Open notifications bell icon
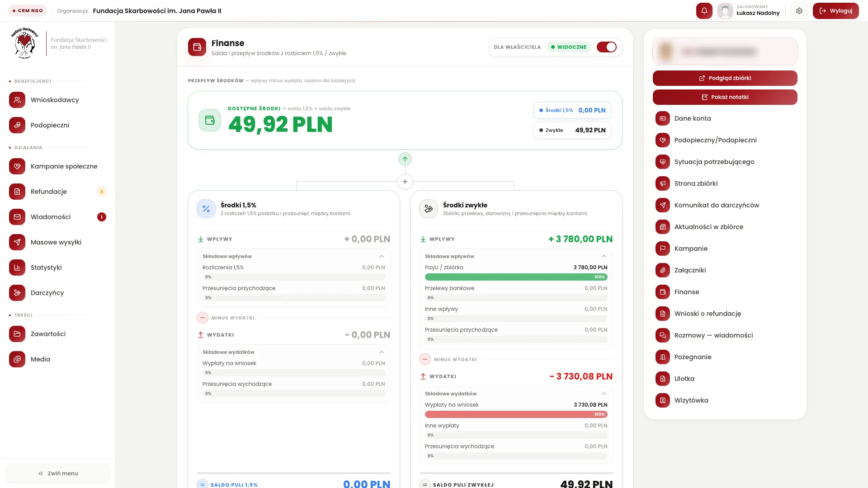 [704, 11]
